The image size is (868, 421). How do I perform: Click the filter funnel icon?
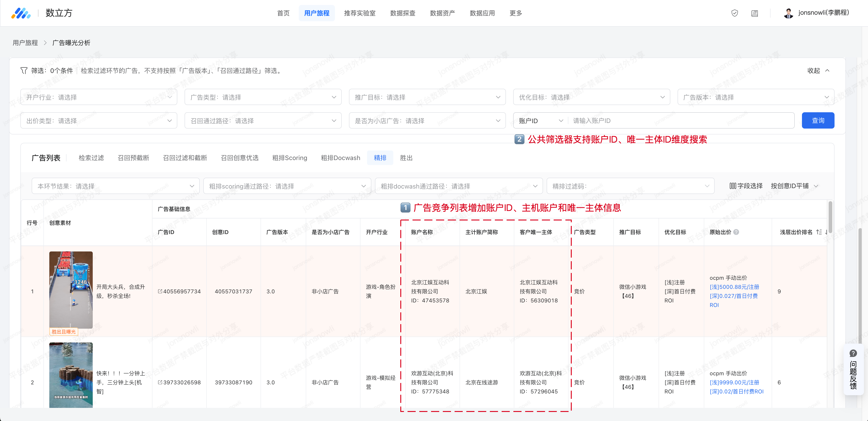coord(24,70)
